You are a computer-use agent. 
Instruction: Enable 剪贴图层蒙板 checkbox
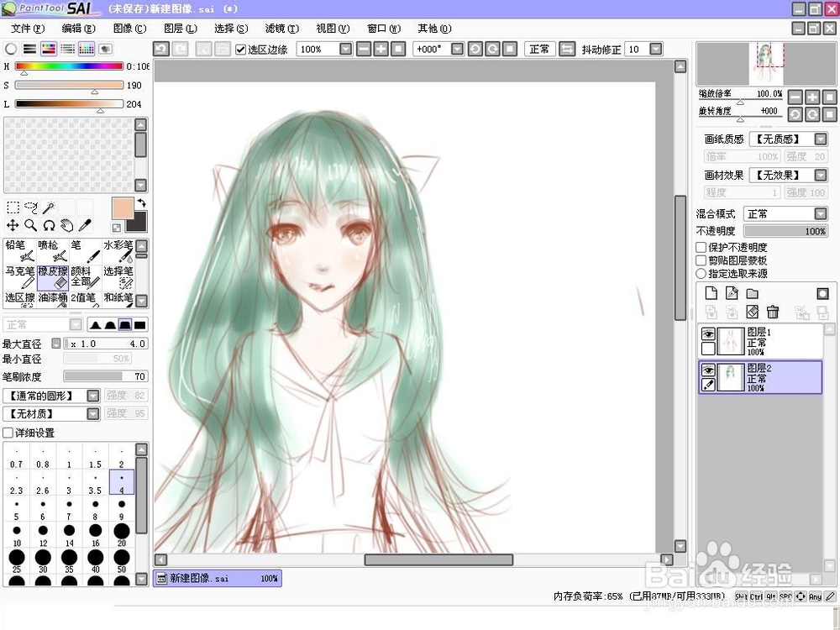coord(701,260)
